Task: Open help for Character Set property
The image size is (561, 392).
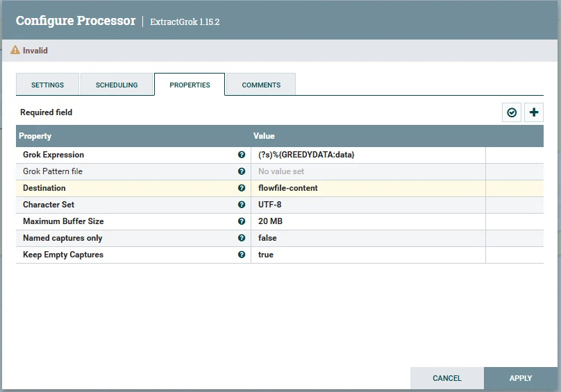Action: coord(242,205)
